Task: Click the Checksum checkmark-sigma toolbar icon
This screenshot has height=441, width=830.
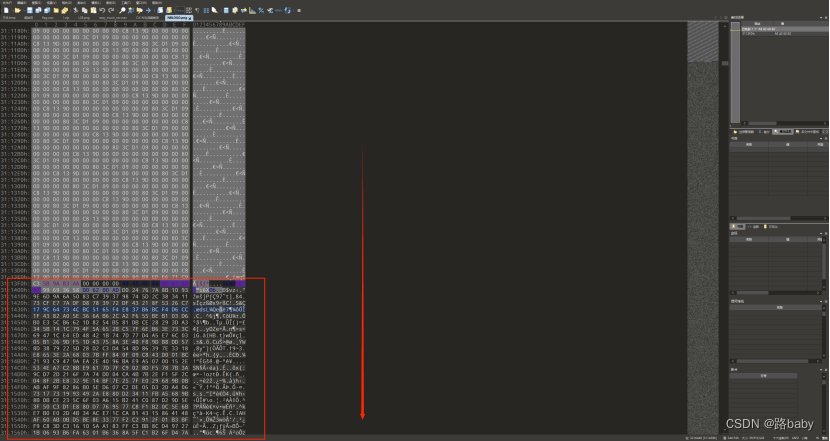Action: coord(270,10)
